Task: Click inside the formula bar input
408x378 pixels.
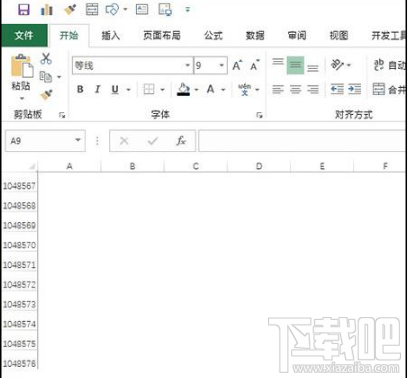Action: 302,141
